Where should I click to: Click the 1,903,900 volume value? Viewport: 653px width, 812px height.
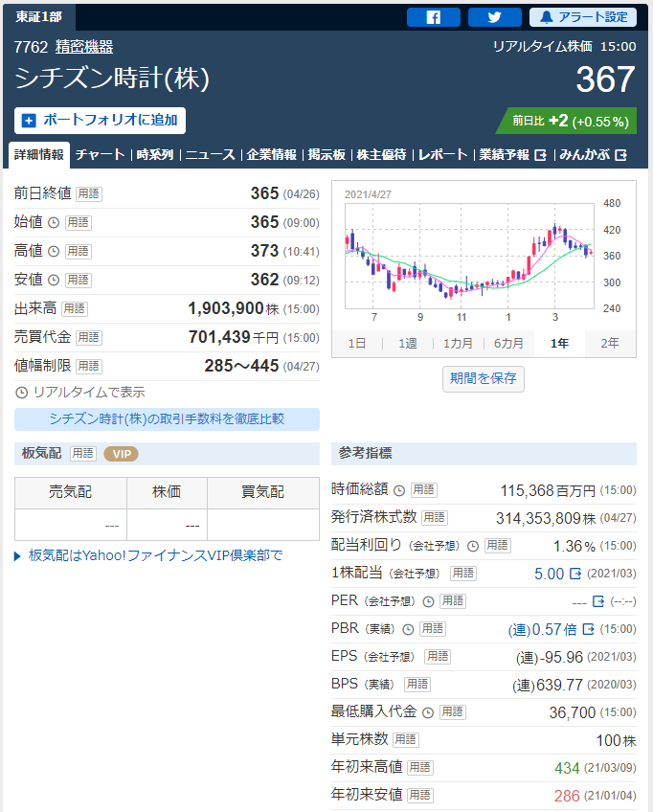click(226, 308)
